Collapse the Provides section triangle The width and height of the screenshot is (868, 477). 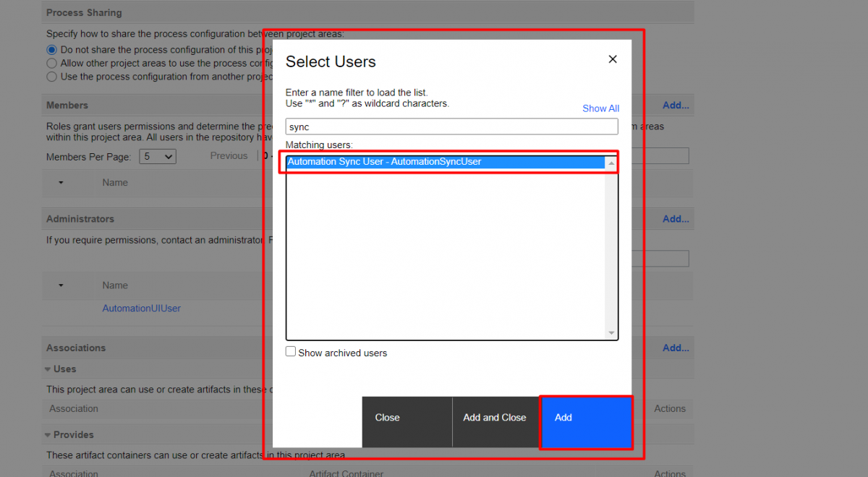tap(48, 435)
